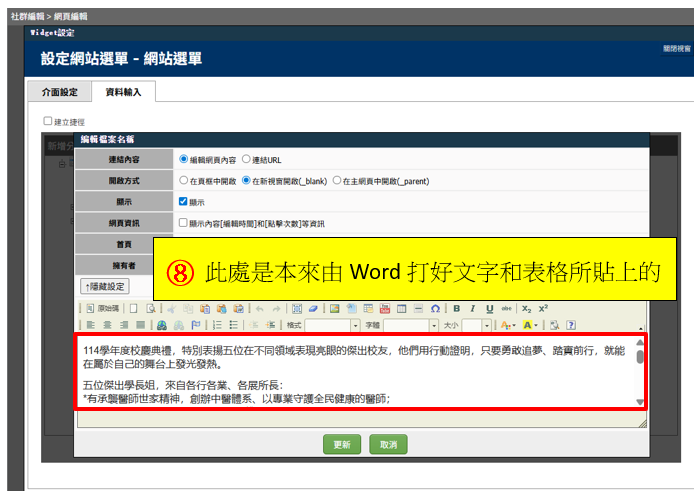Screen dimensions: 699x494
Task: Click the superscript X² icon
Action: (543, 309)
